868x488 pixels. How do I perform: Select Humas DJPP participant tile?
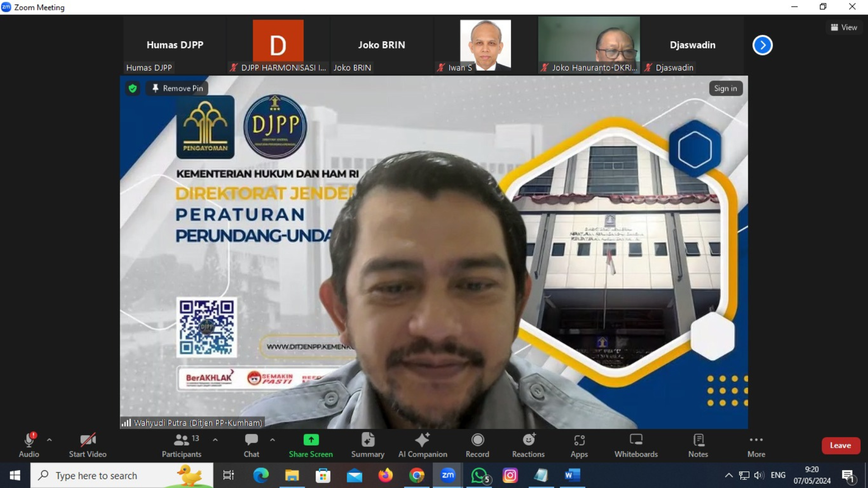pos(175,45)
